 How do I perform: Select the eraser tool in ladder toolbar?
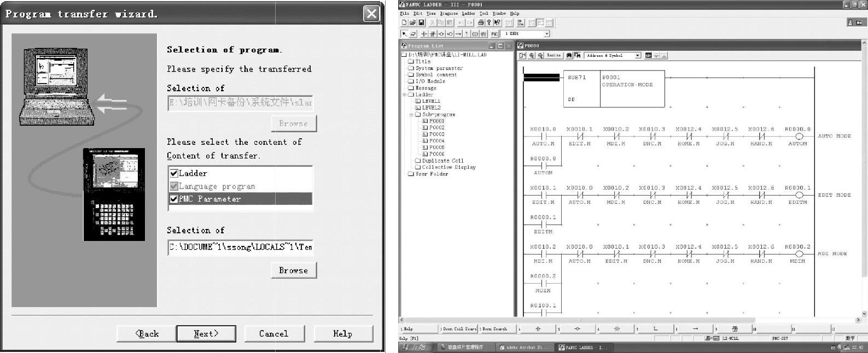[413, 34]
